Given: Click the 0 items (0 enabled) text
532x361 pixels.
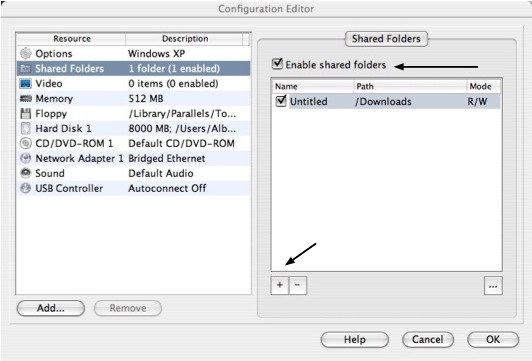Looking at the screenshot, I should (173, 83).
